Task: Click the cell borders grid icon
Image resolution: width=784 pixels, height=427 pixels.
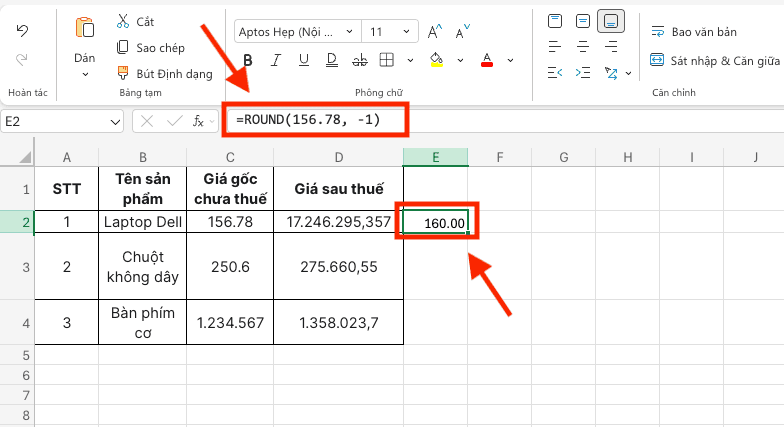Action: 386,60
